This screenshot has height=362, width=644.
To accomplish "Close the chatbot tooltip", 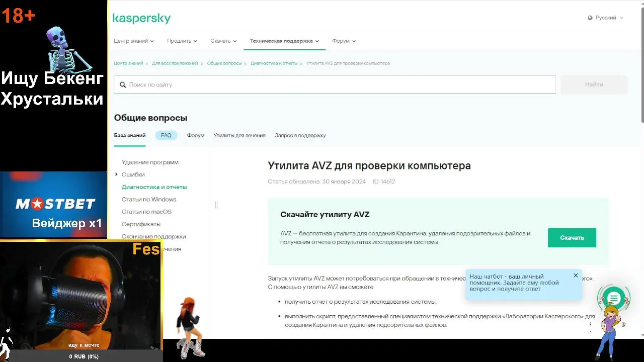I will coord(576,276).
